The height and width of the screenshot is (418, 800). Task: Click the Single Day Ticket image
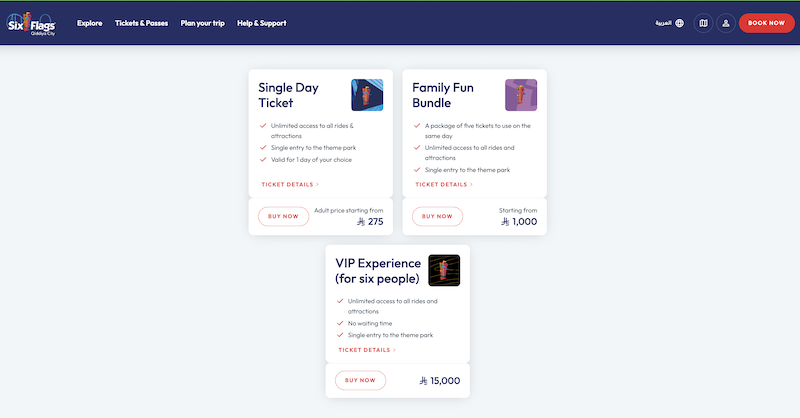coord(367,95)
